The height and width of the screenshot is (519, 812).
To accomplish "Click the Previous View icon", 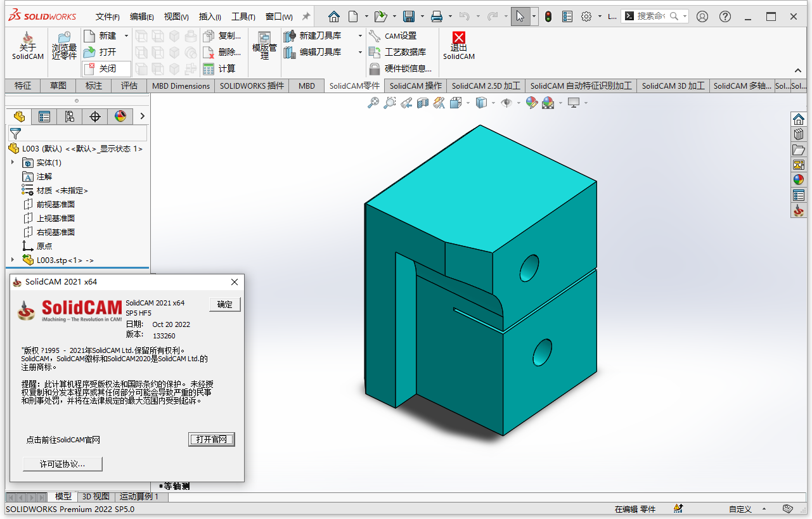I will [x=406, y=102].
